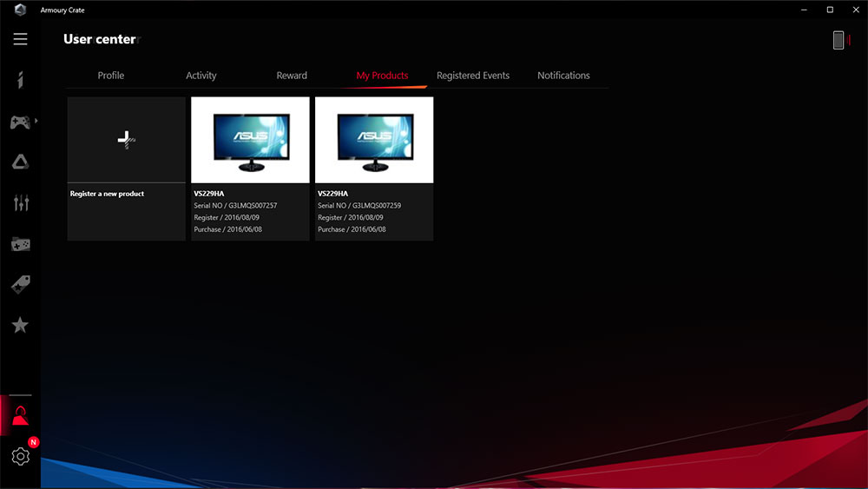Open the Game Deals tag icon
The image size is (868, 489).
pyautogui.click(x=21, y=285)
